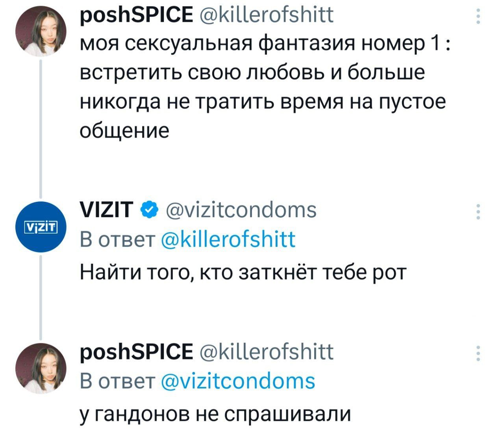The image size is (504, 435).
Task: Click the gray @killerofshitt handle on the last reply
Action: pyautogui.click(x=266, y=352)
